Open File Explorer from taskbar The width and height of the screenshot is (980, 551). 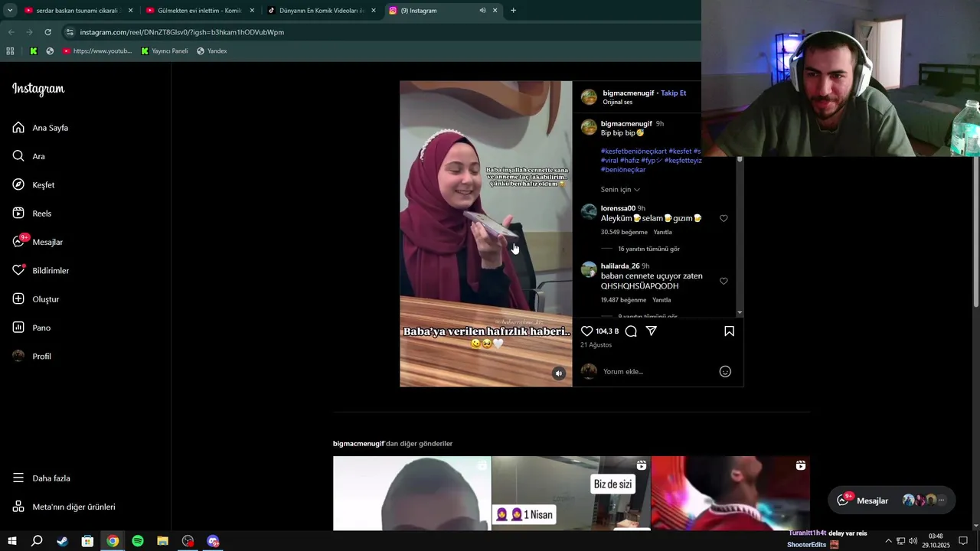tap(163, 541)
